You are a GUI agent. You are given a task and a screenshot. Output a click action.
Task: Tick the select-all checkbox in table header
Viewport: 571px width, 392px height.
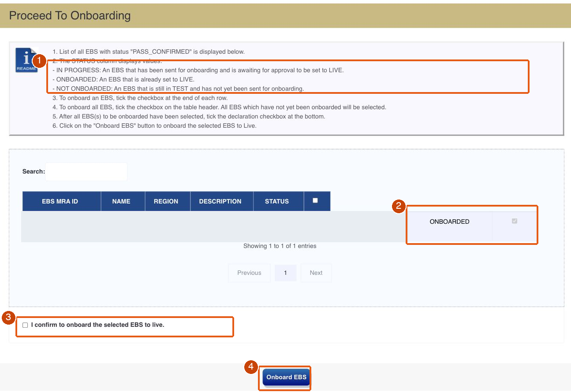pos(315,200)
